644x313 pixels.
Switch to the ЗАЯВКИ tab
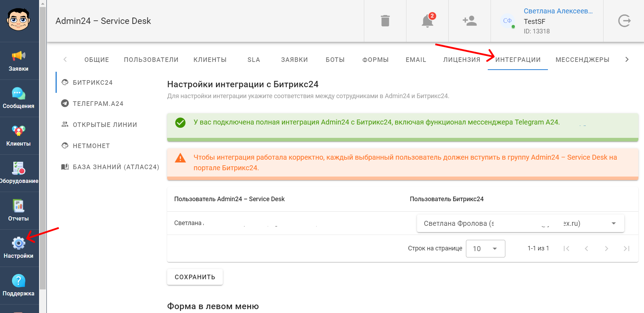click(x=295, y=60)
